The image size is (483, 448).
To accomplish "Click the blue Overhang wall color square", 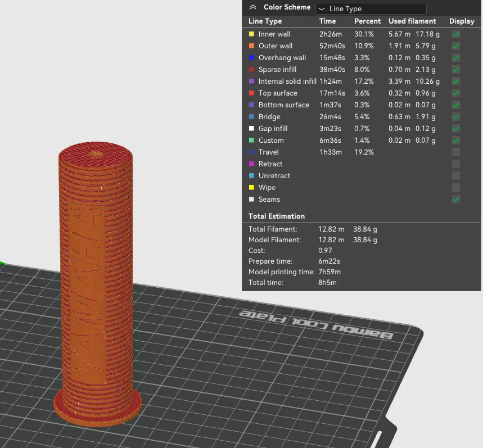I will pos(251,58).
